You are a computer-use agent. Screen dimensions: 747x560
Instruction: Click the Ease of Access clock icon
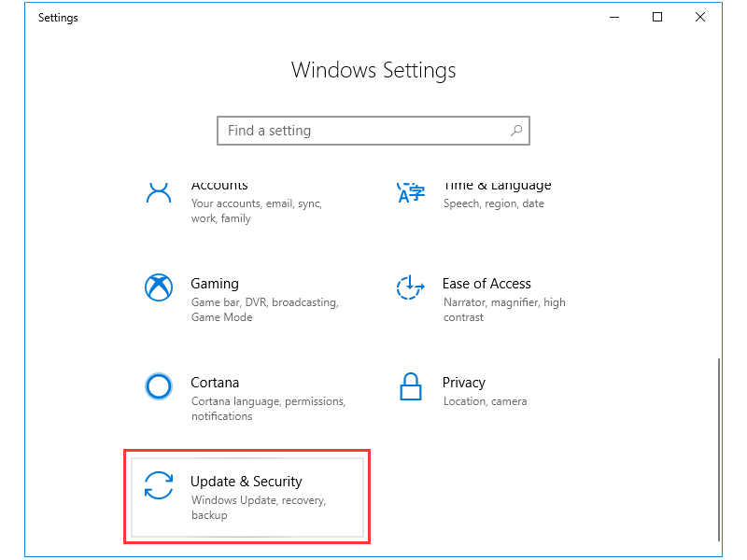pyautogui.click(x=411, y=287)
